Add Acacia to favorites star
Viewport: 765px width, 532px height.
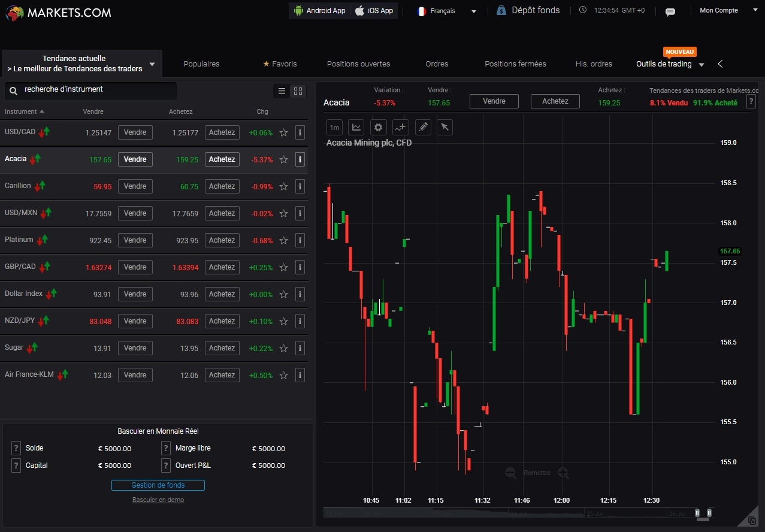[284, 159]
